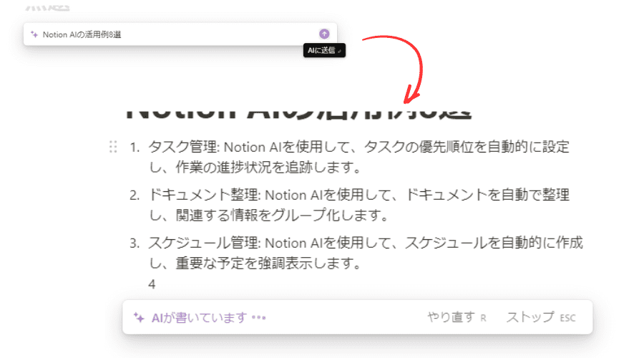Screen dimensions: 644x358
Task: Click the sparkle icon in the AI prompt box
Action: [x=34, y=34]
